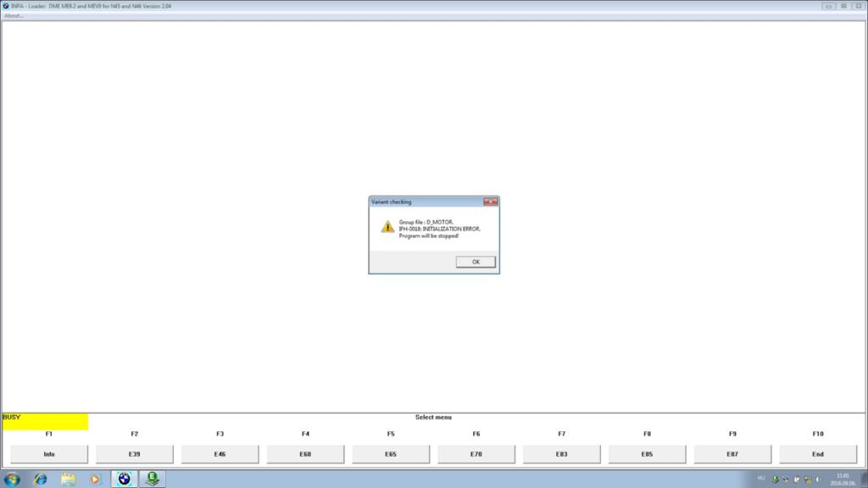The width and height of the screenshot is (868, 488).
Task: Select the E46 model button
Action: (220, 454)
